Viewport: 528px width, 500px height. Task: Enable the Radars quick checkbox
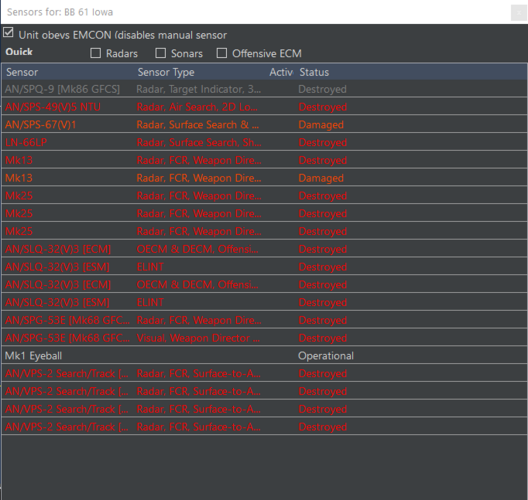96,53
